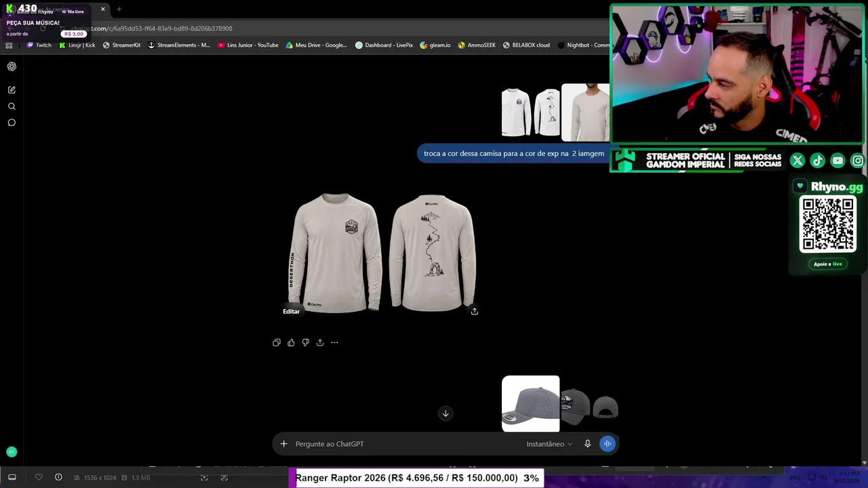The width and height of the screenshot is (868, 488).
Task: Click the user message about changing shirt color
Action: point(514,154)
